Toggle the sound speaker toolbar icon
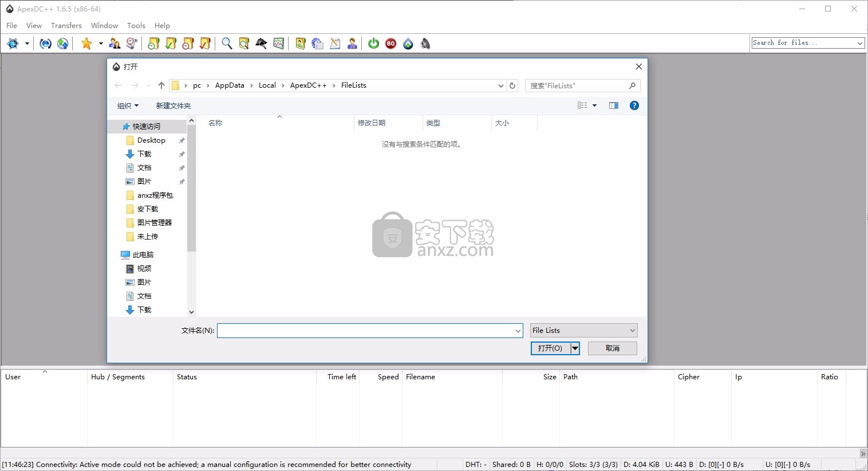This screenshot has height=471, width=868. (x=425, y=44)
